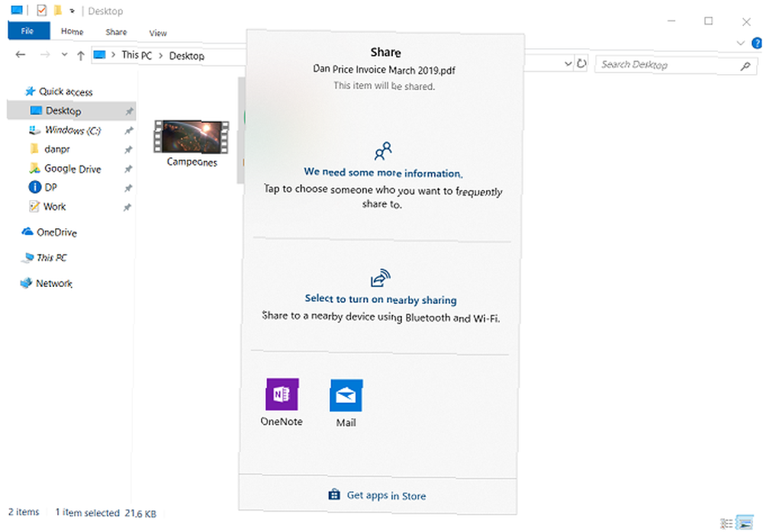Go back with the back arrow
The width and height of the screenshot is (763, 532).
coord(21,54)
